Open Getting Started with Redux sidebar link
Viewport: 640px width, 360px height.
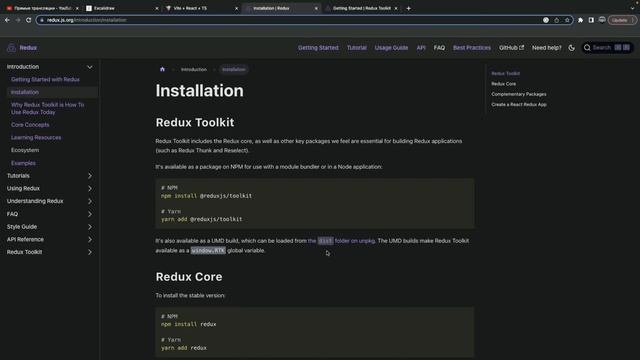click(x=45, y=79)
